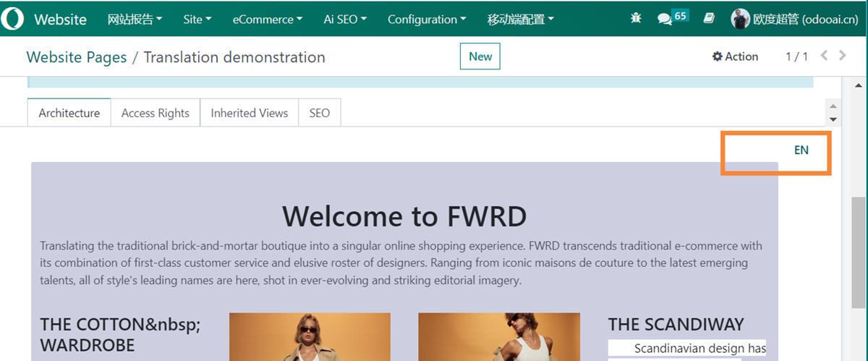This screenshot has height=361, width=868.
Task: Switch to the Access Rights tab
Action: pyautogui.click(x=156, y=113)
